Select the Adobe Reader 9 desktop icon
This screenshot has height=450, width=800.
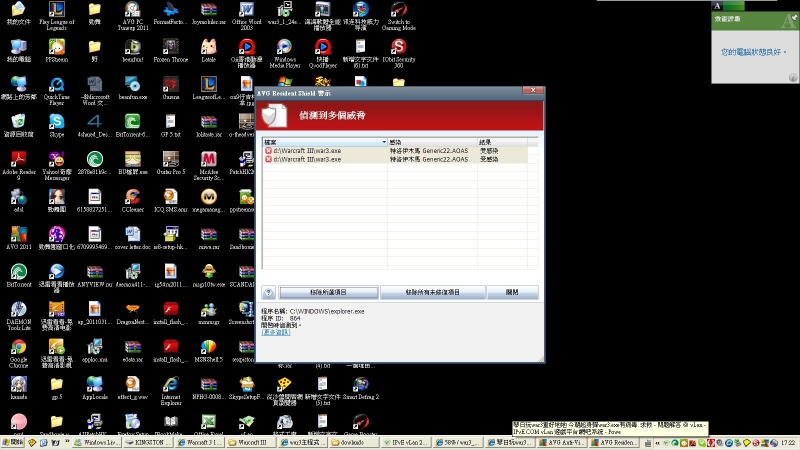click(x=18, y=160)
